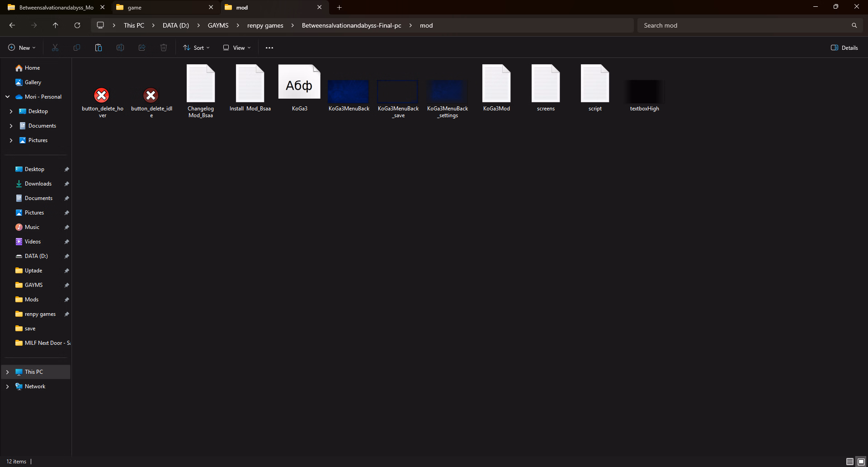This screenshot has width=868, height=467.
Task: Click the Paste icon in toolbar
Action: click(98, 48)
